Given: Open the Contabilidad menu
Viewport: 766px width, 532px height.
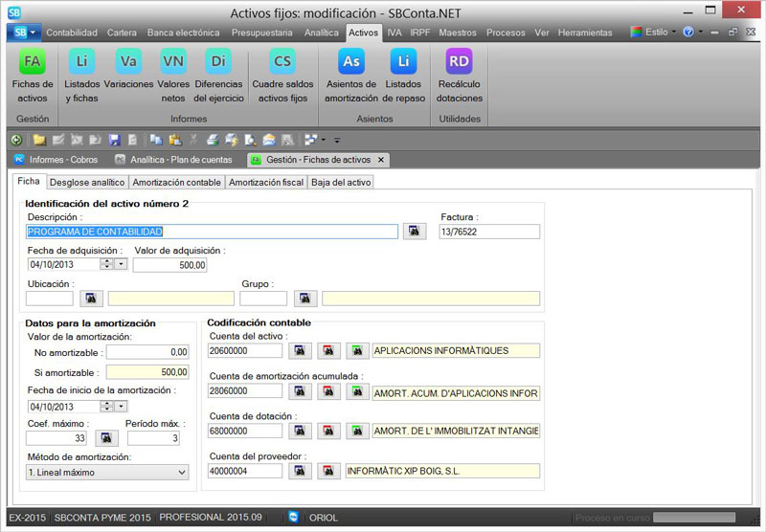Looking at the screenshot, I should [x=72, y=33].
